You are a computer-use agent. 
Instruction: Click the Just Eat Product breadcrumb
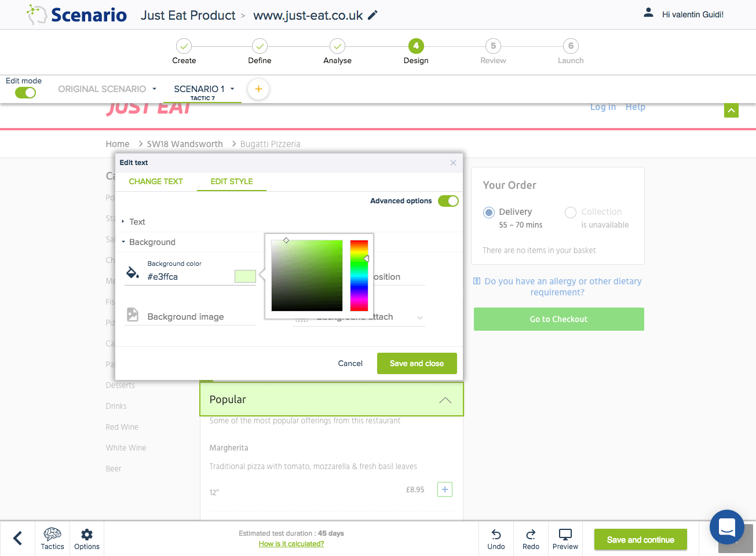(x=188, y=15)
